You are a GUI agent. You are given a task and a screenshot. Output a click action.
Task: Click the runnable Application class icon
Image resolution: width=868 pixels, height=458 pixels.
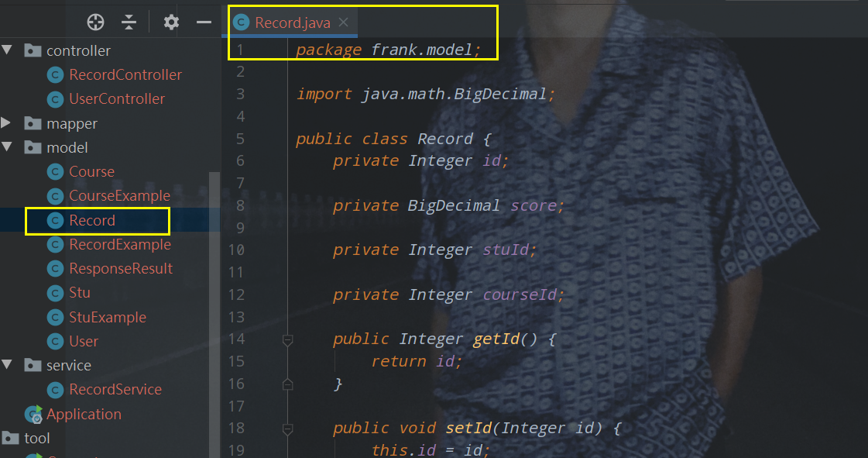[x=33, y=415]
